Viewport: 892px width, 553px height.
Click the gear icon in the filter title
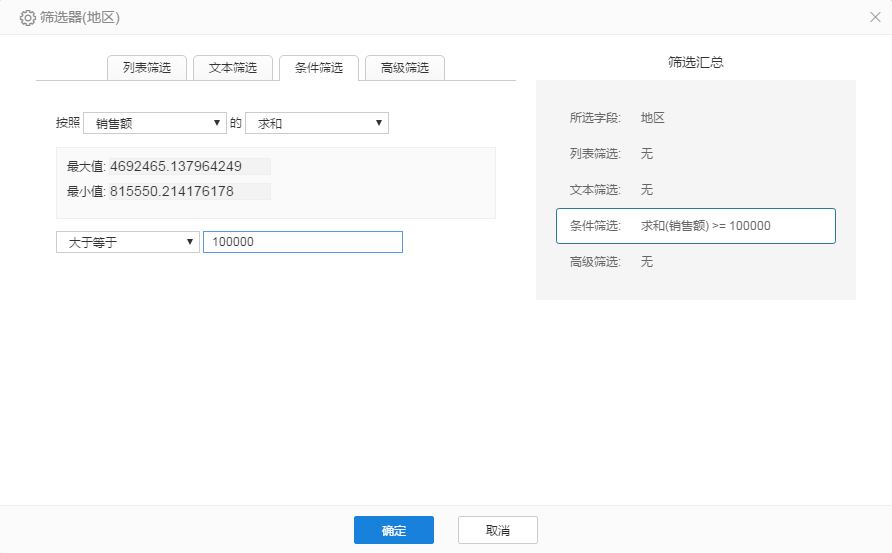[x=28, y=18]
